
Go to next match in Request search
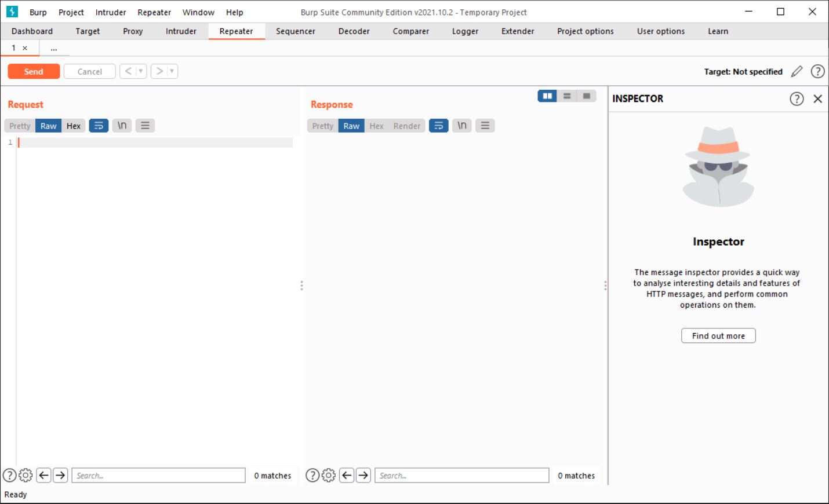(x=60, y=476)
